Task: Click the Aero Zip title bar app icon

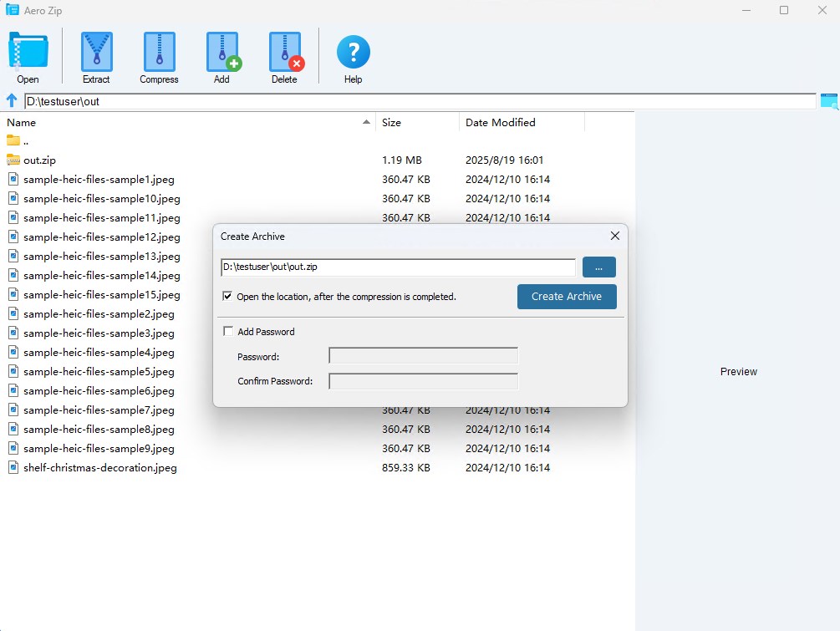Action: pyautogui.click(x=13, y=10)
